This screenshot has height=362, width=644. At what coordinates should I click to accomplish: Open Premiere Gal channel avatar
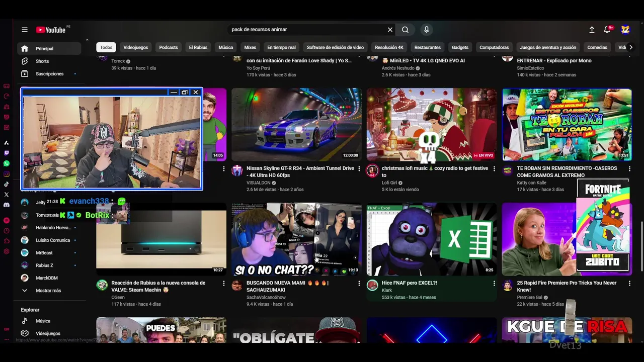point(508,285)
